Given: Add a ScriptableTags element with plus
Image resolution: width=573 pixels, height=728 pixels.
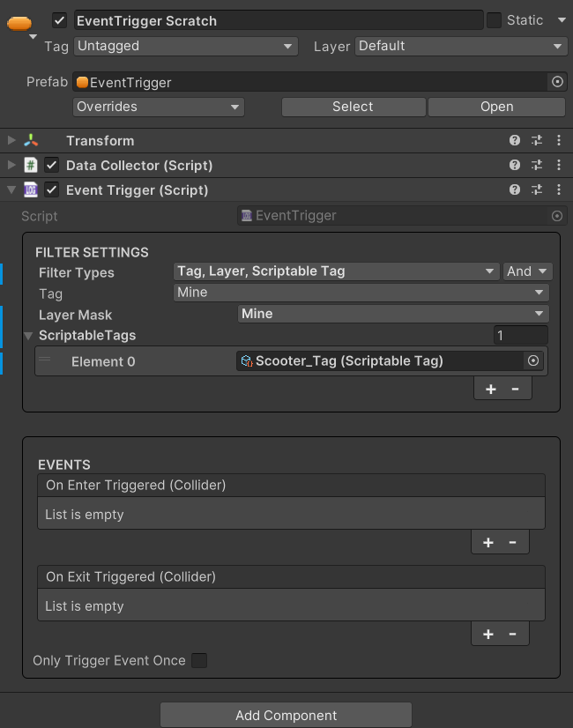Looking at the screenshot, I should point(490,389).
